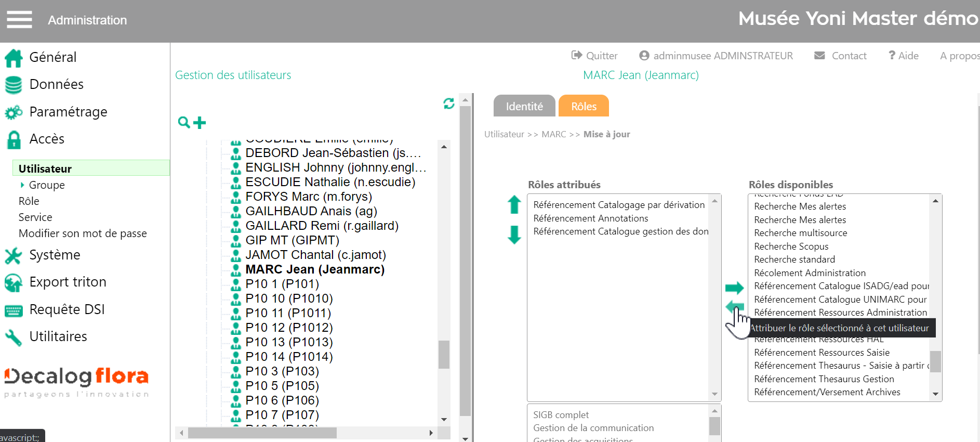The height and width of the screenshot is (442, 980).
Task: Select the Rôles tab
Action: tap(584, 106)
